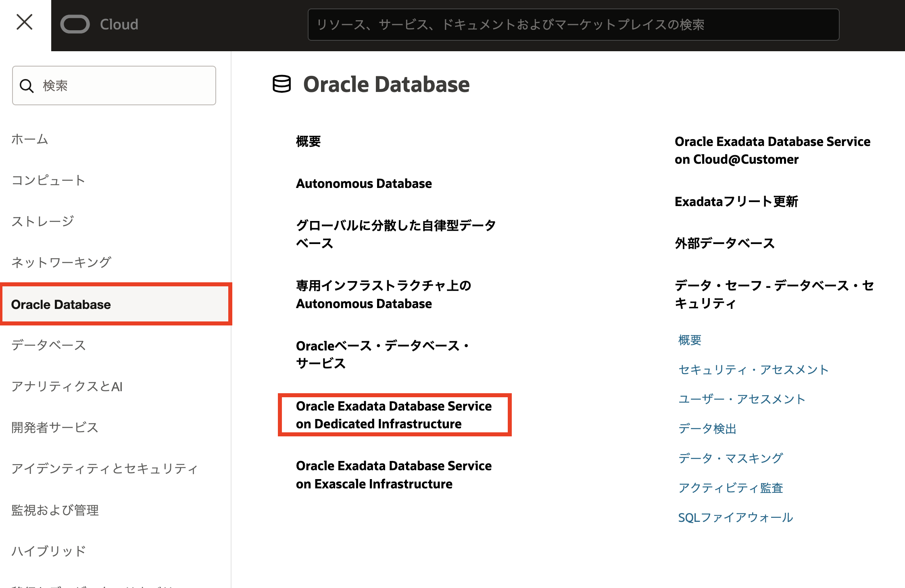Open Autonomous Database link
Viewport: 905px width, 588px height.
[364, 183]
